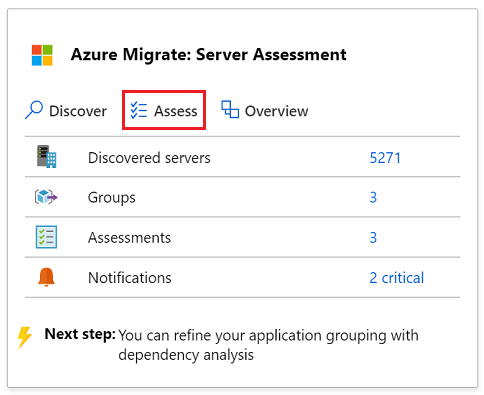Click the Azure Migrate: Server Assessment title

(x=209, y=55)
